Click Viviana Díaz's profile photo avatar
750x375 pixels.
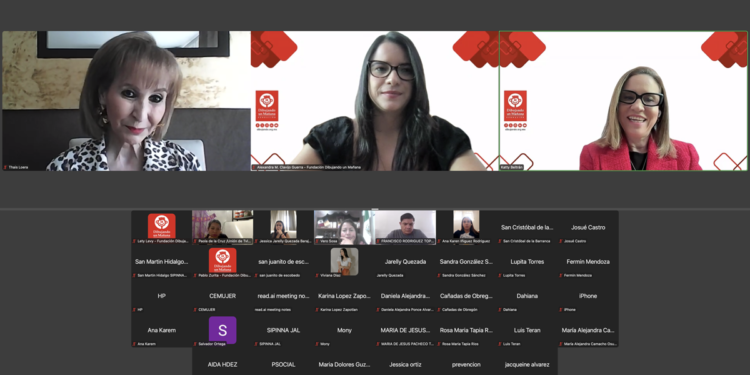[344, 261]
